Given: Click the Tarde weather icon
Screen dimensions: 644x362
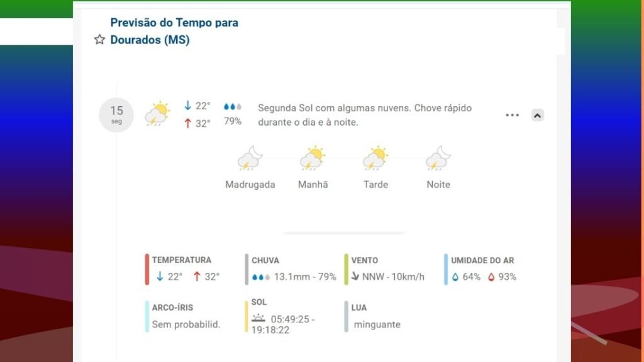Looking at the screenshot, I should coord(375,158).
